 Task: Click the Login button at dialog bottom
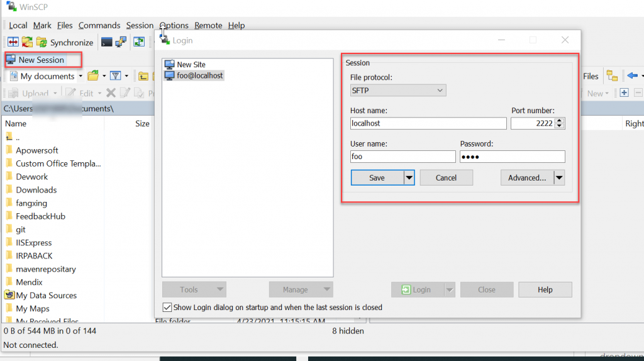[418, 289]
